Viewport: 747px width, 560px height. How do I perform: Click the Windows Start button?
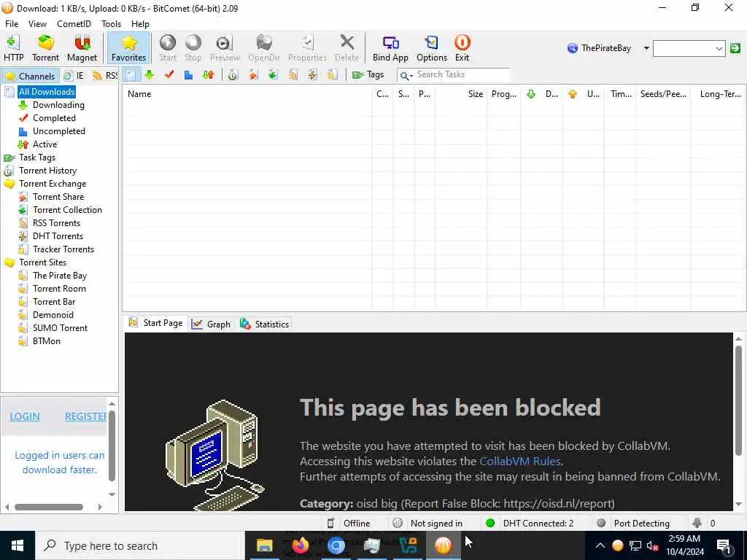coord(18,545)
